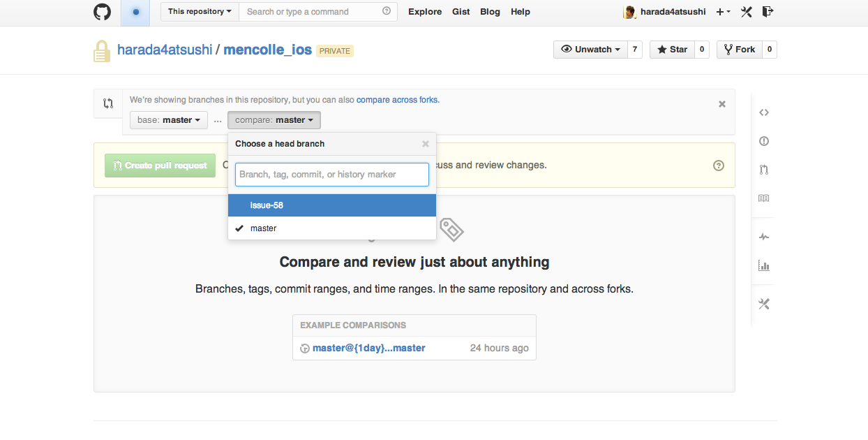This screenshot has width=868, height=440.
Task: Click the branch, tag, or commit input field
Action: pyautogui.click(x=332, y=174)
